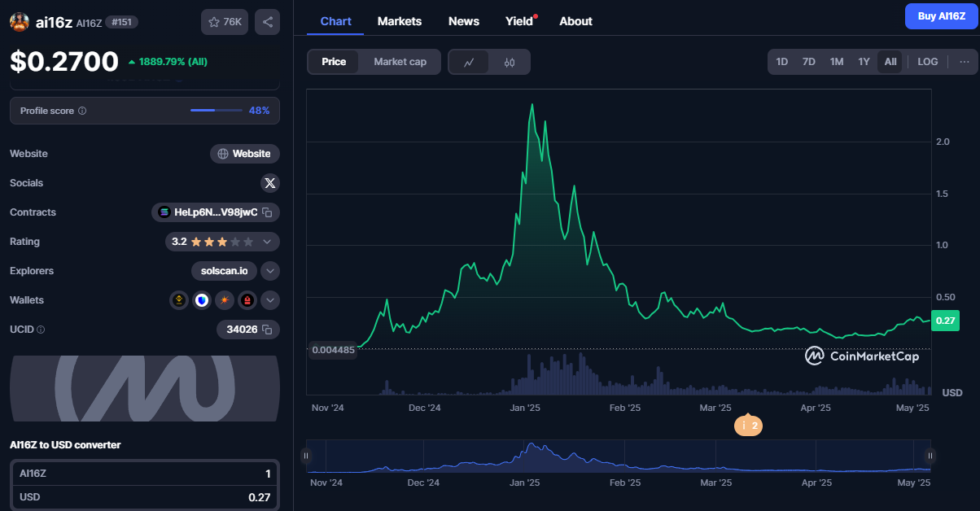Click the Profile score 48% progress bar
This screenshot has width=980, height=511.
216,111
